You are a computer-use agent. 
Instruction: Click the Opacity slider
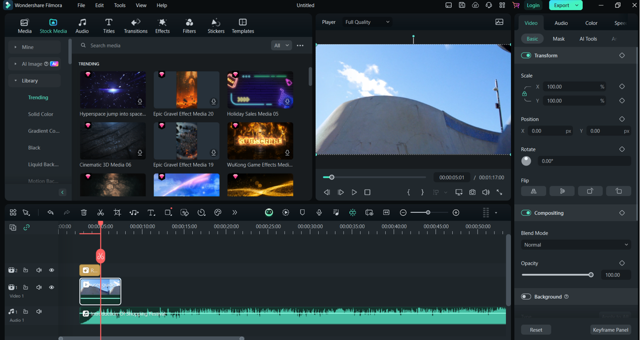557,275
